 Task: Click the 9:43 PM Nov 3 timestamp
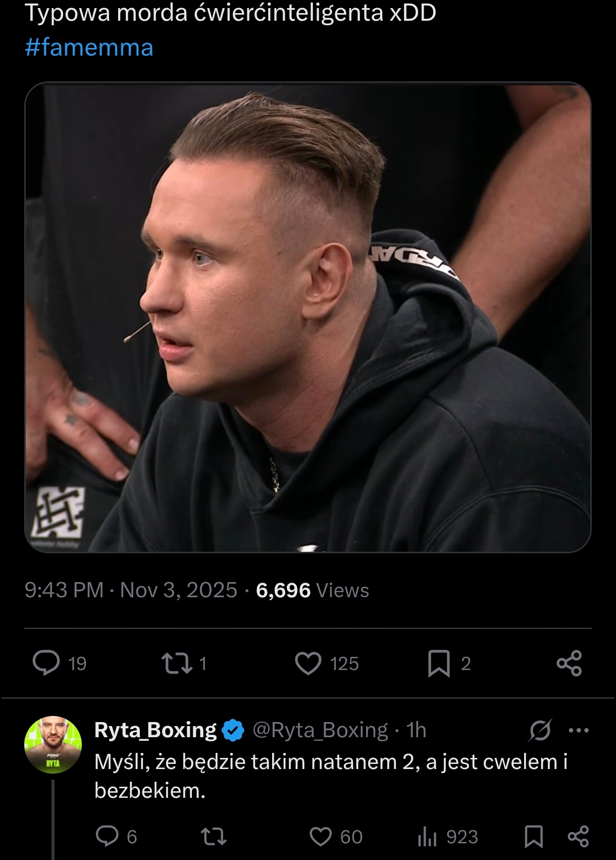pos(131,590)
